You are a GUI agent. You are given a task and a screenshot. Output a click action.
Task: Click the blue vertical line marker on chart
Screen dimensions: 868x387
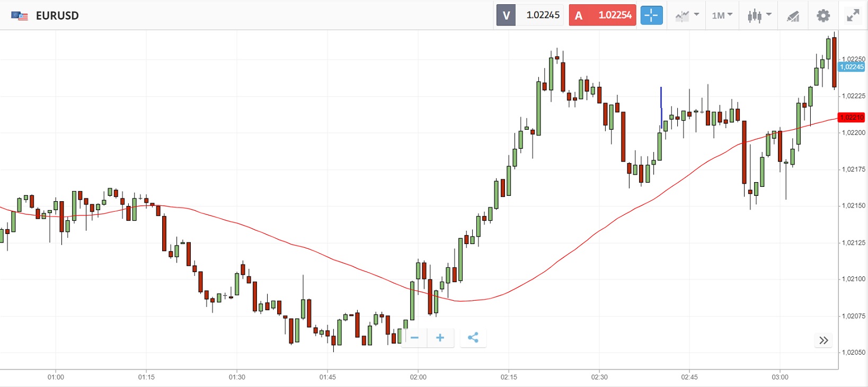tap(661, 101)
